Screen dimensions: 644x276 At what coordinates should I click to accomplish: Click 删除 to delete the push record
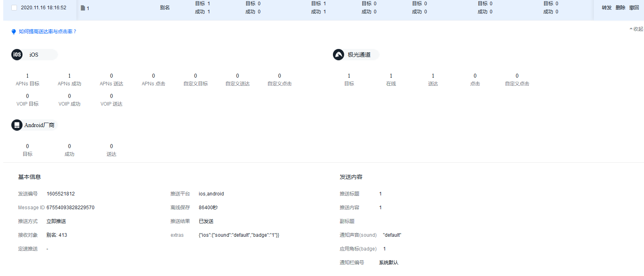(620, 8)
